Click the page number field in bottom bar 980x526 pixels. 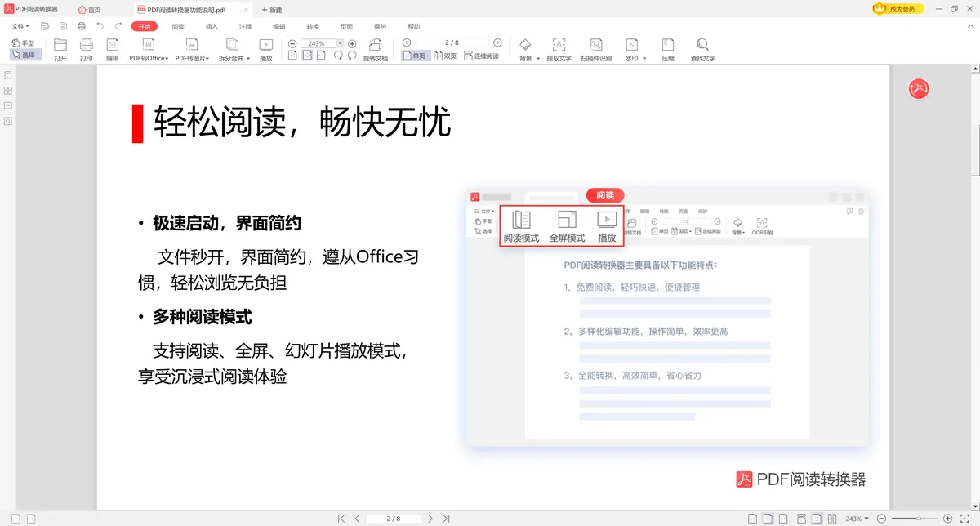pos(393,519)
